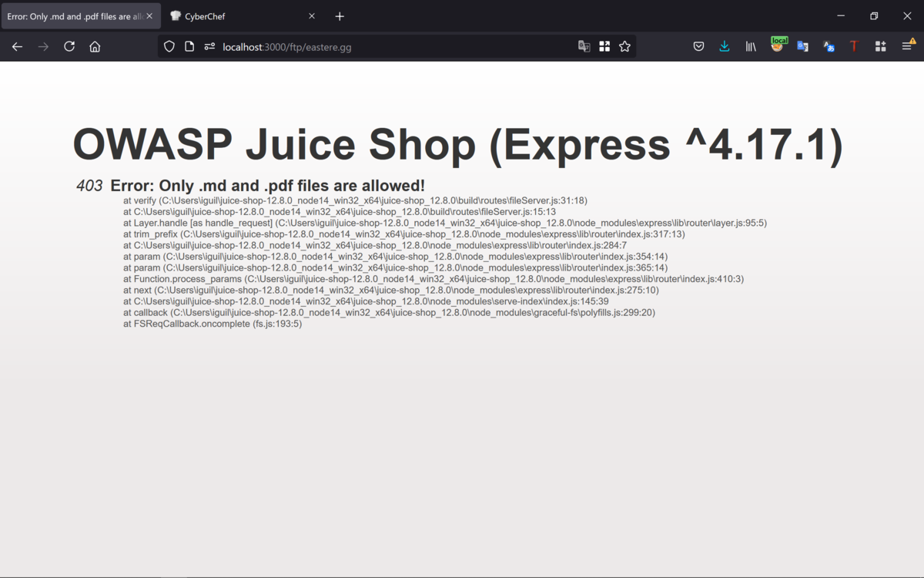
Task: Open Google Translate extension
Action: click(802, 46)
